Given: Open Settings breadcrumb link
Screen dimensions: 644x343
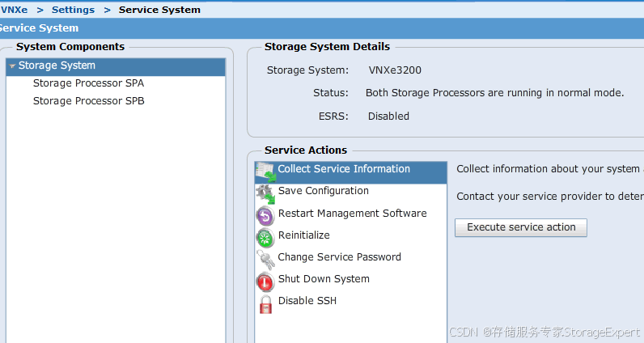Looking at the screenshot, I should coord(73,10).
